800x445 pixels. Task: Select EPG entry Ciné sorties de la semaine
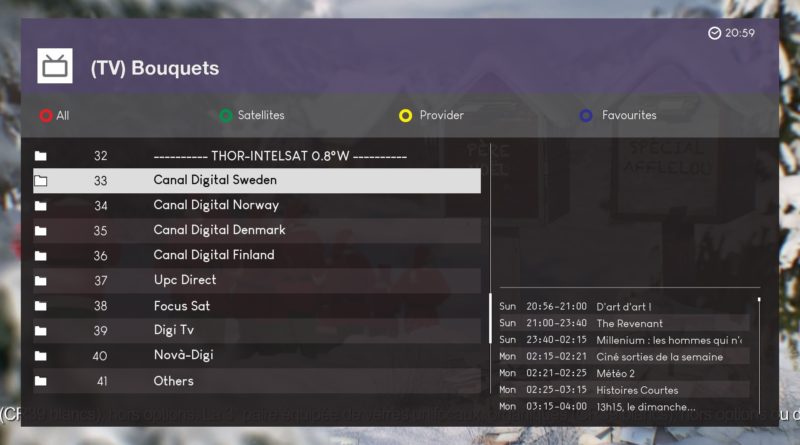click(x=624, y=357)
